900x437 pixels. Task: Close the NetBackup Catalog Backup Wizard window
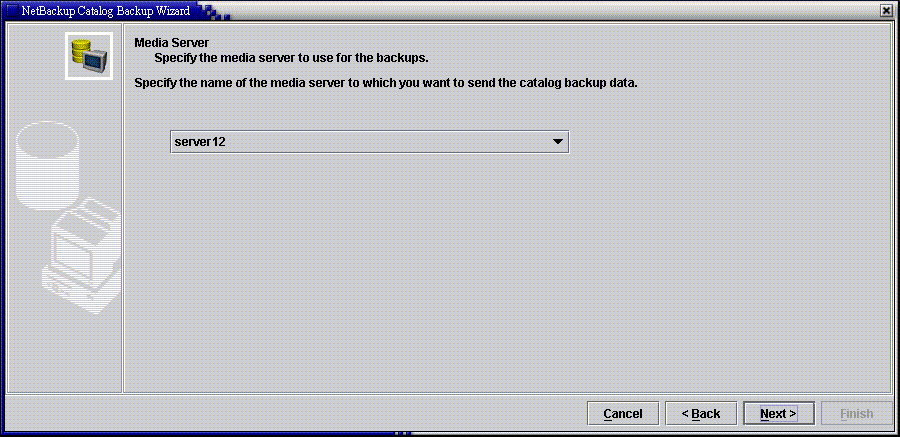coord(888,10)
